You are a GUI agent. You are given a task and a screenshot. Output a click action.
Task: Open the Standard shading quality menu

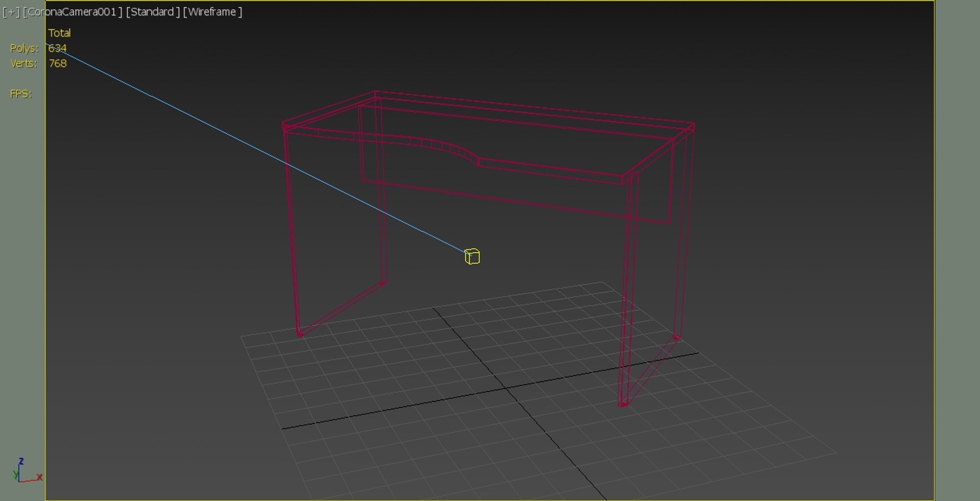pos(153,12)
